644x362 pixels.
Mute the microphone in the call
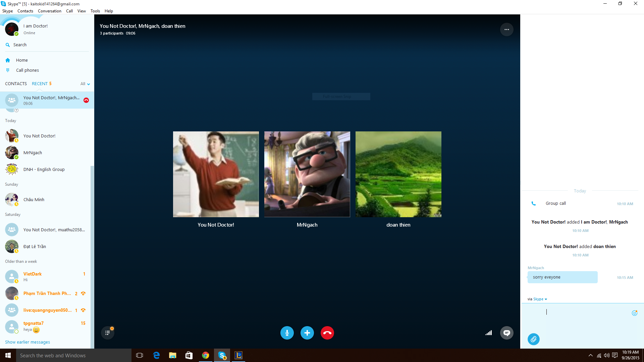click(x=287, y=333)
